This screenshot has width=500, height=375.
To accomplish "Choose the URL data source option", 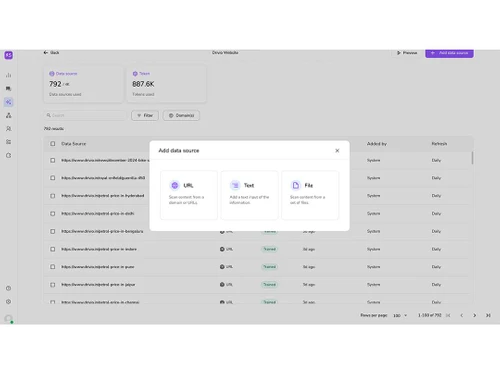I will 189,195.
